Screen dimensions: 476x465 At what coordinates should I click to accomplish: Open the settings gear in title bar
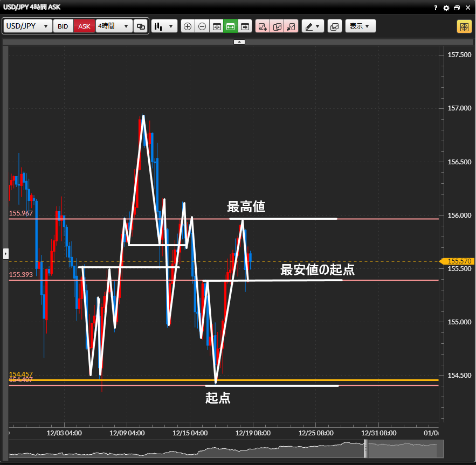pyautogui.click(x=446, y=8)
